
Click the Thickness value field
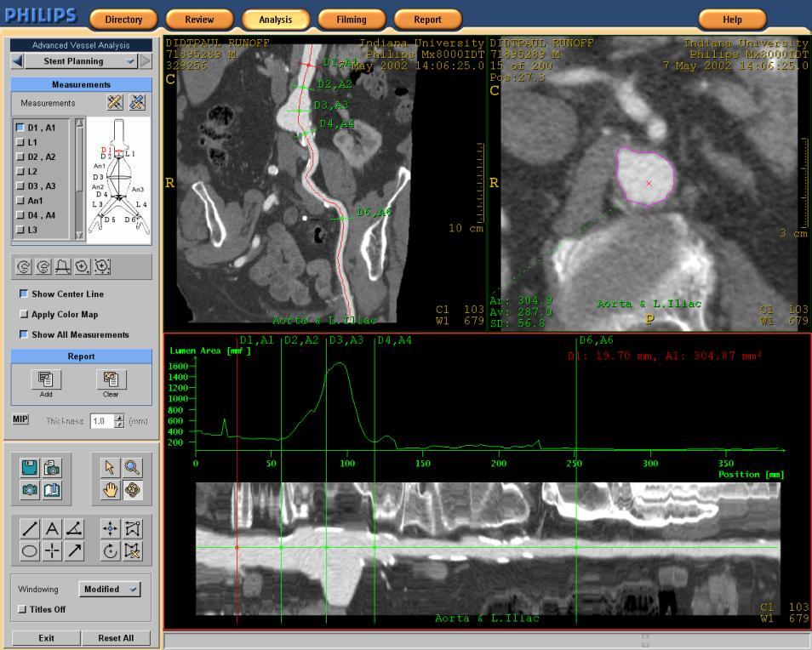coord(102,421)
